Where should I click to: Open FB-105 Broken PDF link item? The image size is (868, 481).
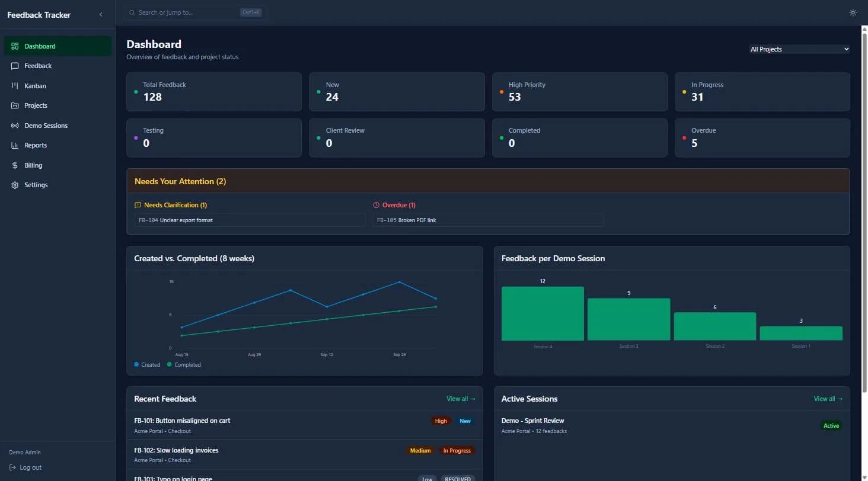point(488,220)
